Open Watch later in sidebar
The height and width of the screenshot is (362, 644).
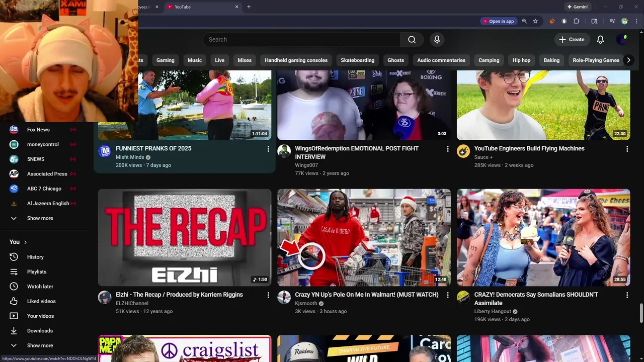pyautogui.click(x=43, y=287)
